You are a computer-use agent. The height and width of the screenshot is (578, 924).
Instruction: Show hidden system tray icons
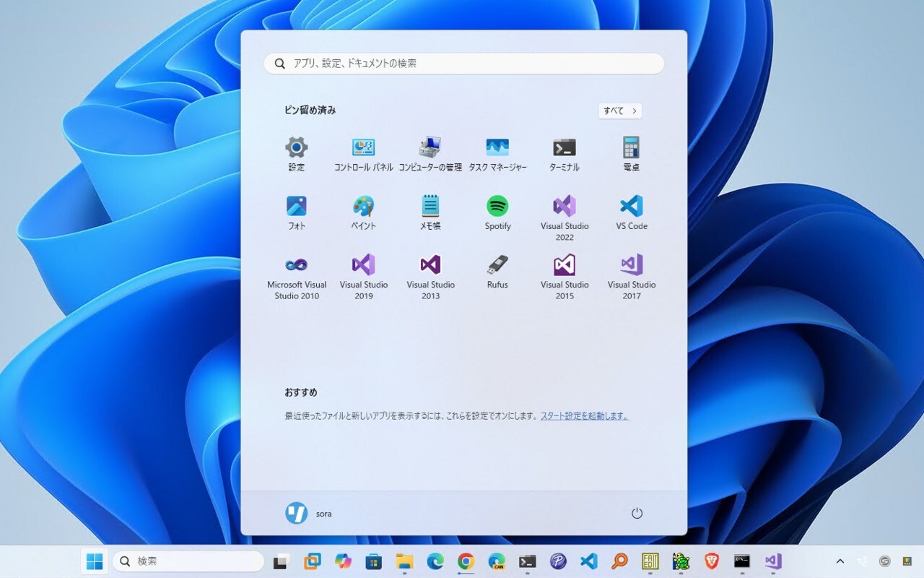(x=840, y=561)
